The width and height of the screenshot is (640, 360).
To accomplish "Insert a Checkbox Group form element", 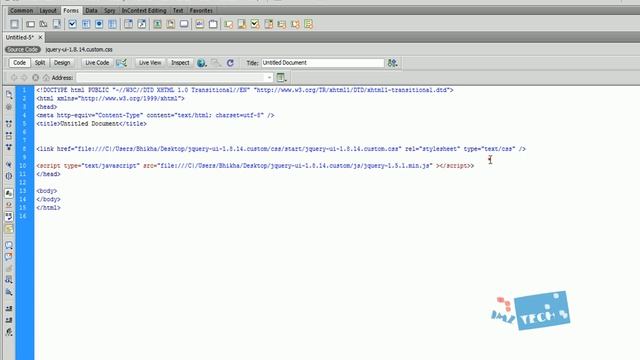I will [x=86, y=24].
